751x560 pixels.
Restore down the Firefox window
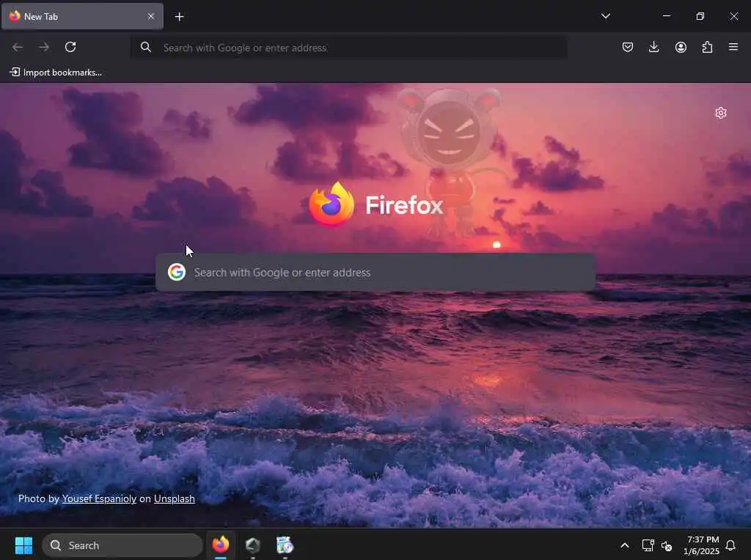click(x=700, y=16)
